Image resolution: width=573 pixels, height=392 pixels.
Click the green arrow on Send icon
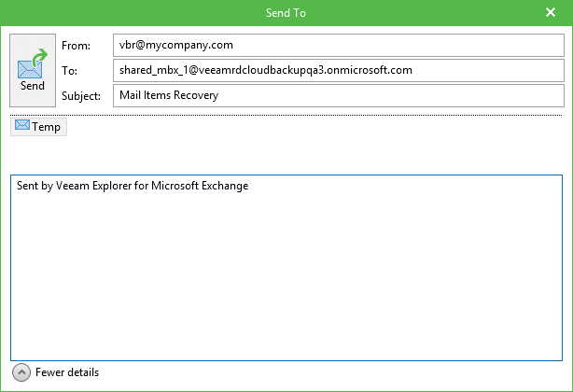pos(40,57)
